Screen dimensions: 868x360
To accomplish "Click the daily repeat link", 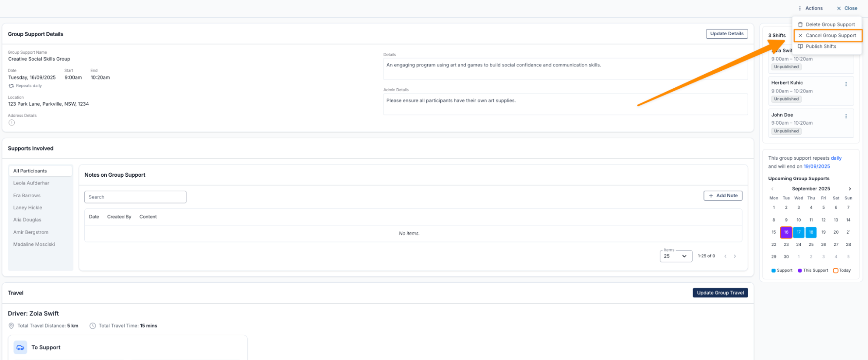I will (x=836, y=158).
